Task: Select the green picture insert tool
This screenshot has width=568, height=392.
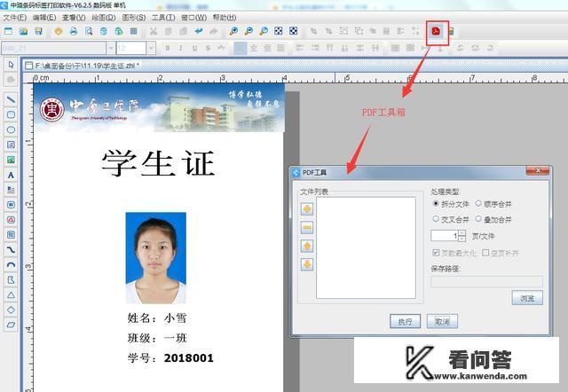Action: pos(11,160)
